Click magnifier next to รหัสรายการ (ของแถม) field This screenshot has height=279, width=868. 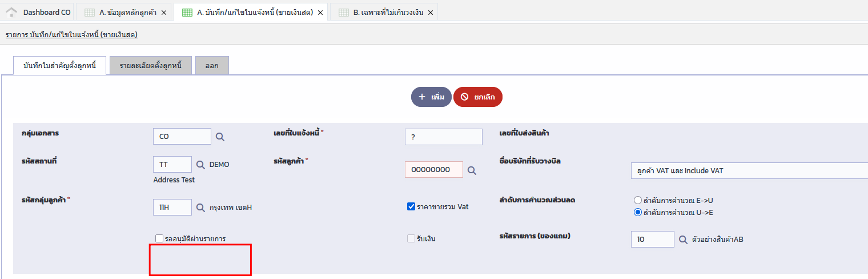click(683, 240)
